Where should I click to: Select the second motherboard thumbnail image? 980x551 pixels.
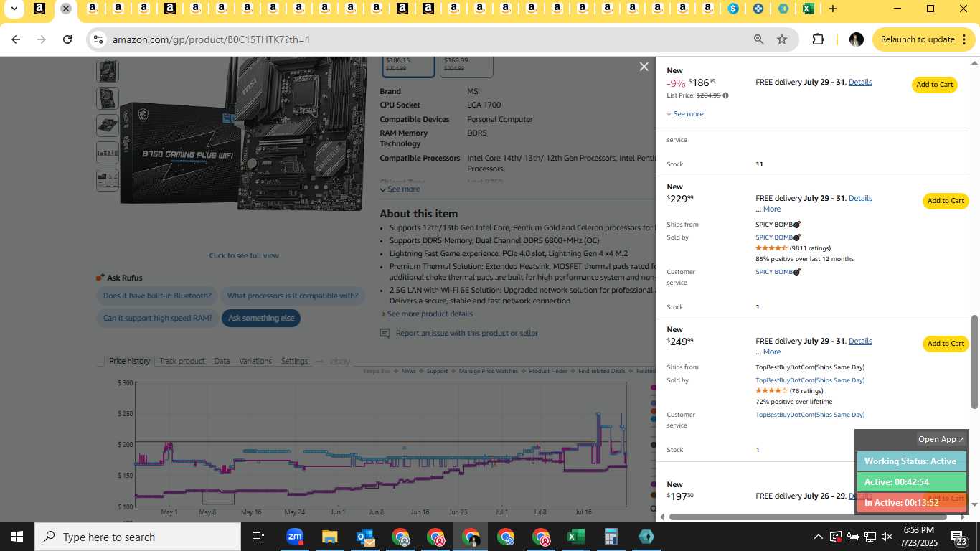pos(107,98)
